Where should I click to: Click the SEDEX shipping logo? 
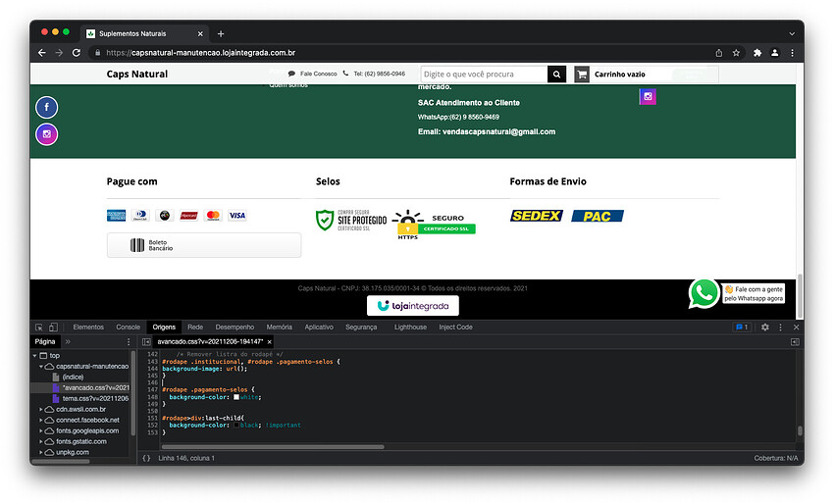[537, 216]
